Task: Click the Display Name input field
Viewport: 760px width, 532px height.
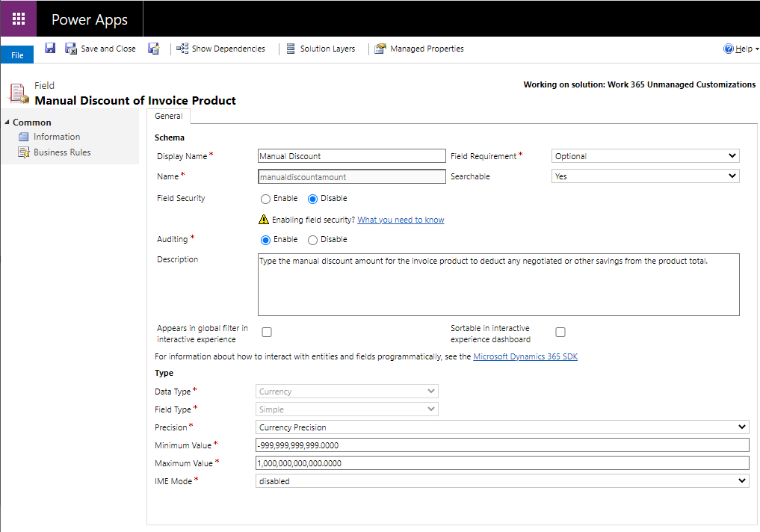Action: (352, 156)
